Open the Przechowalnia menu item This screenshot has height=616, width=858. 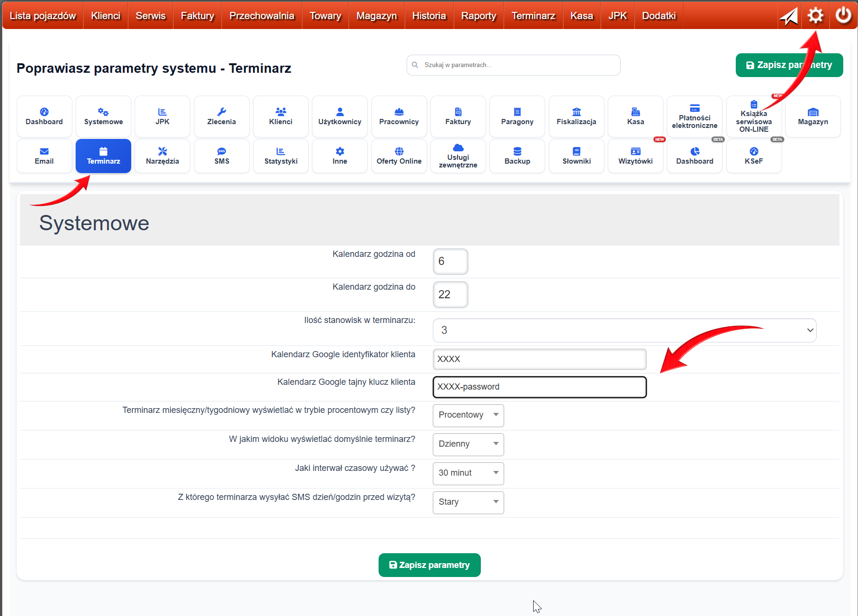(x=262, y=16)
